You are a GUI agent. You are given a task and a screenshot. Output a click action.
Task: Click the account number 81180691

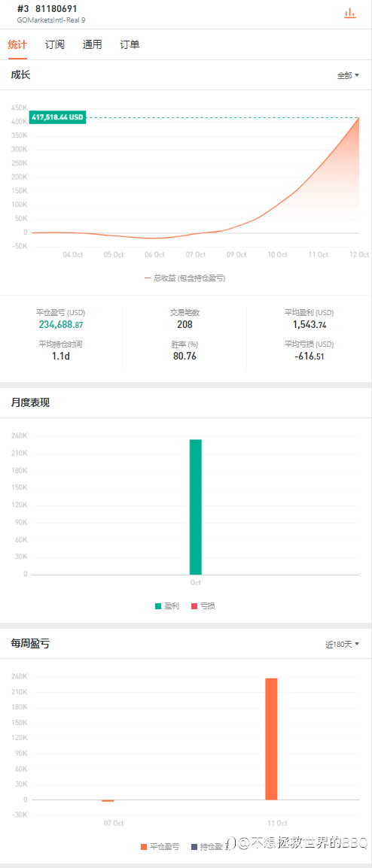[x=56, y=9]
